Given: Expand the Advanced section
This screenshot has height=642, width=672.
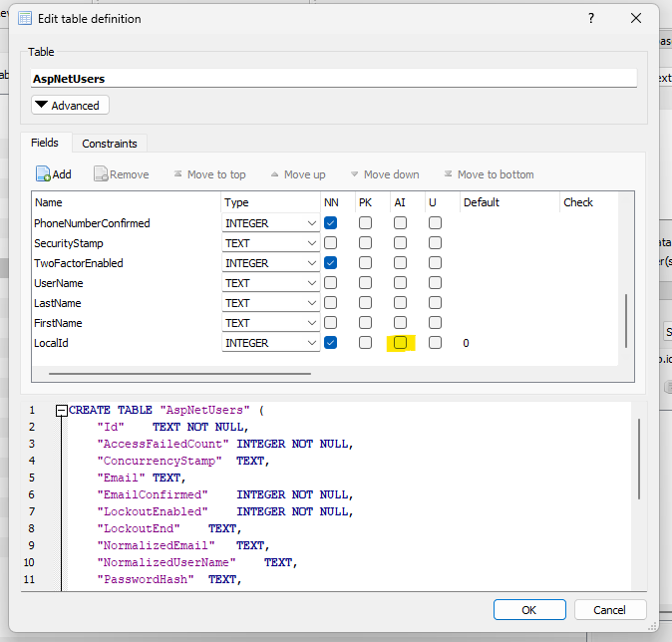Looking at the screenshot, I should tap(70, 105).
